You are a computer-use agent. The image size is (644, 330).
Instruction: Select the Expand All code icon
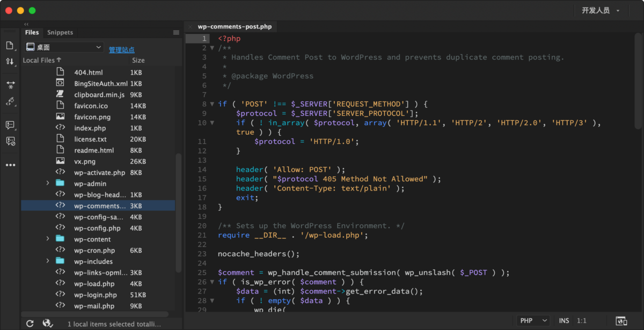point(10,85)
